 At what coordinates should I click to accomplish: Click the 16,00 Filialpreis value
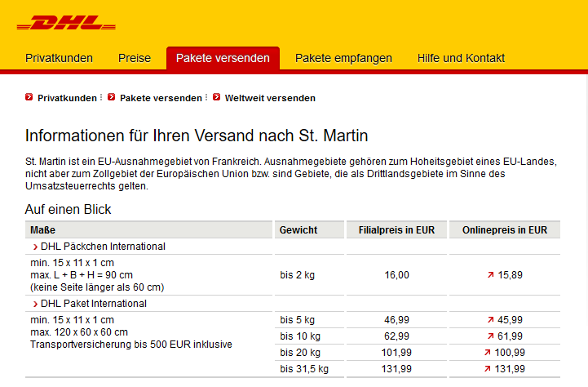[x=396, y=275]
